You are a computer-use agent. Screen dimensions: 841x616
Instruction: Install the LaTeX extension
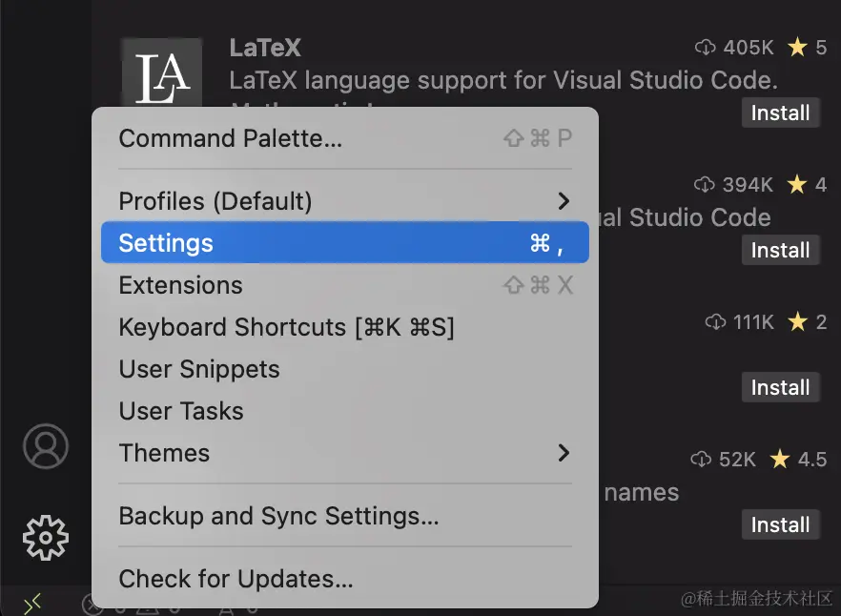pos(780,113)
